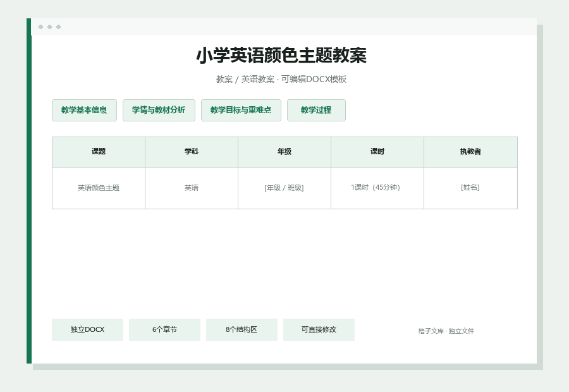The width and height of the screenshot is (569, 392).
Task: Click the 格子文库 · 独立文件 footer text
Action: tap(446, 331)
